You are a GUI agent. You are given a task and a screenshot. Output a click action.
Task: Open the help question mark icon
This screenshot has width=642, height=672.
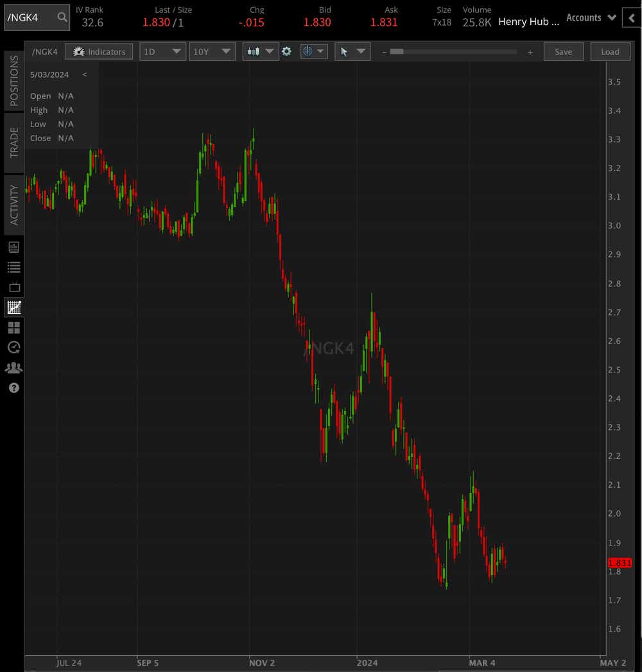13,388
